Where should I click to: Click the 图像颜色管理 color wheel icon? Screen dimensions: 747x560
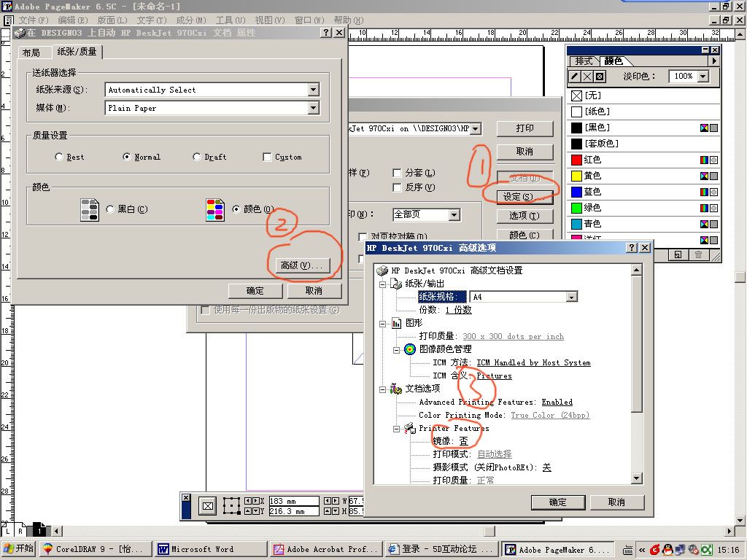(410, 349)
